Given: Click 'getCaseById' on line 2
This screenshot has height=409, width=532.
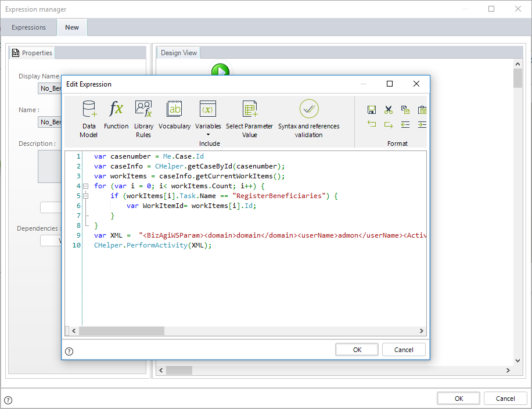Looking at the screenshot, I should click(x=210, y=166).
